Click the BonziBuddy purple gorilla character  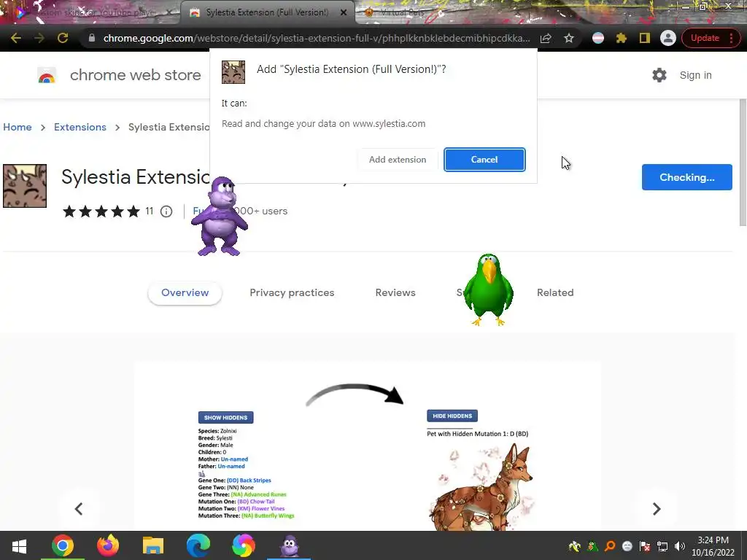click(220, 216)
